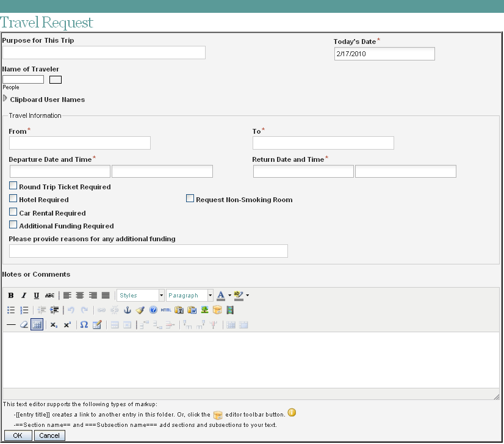This screenshot has width=504, height=444.
Task: Check Car Rental Required
Action: pyautogui.click(x=13, y=212)
